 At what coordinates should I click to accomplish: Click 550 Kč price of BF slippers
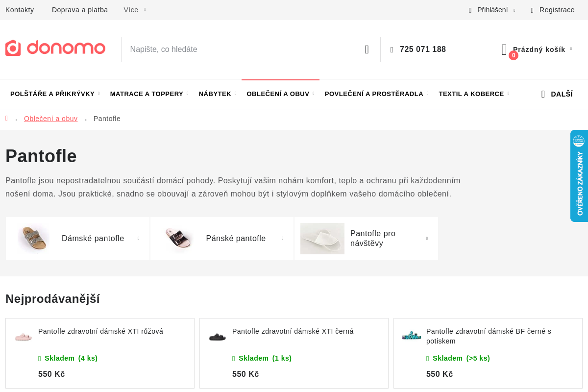pyautogui.click(x=440, y=374)
